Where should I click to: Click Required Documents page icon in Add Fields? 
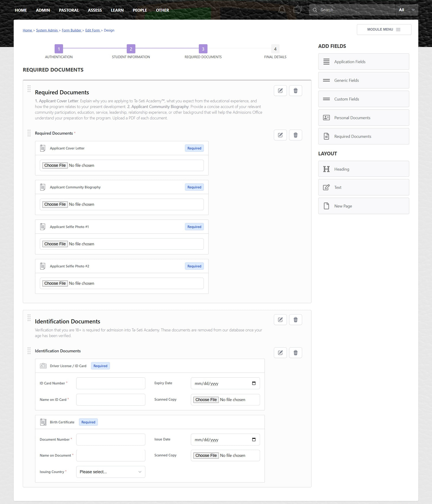[326, 136]
